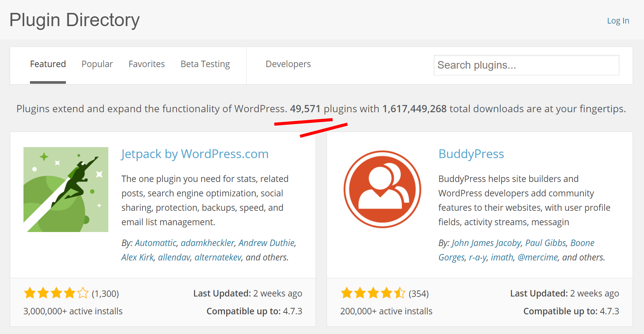
Task: Click Jetpack's star rating
Action: pyautogui.click(x=56, y=293)
